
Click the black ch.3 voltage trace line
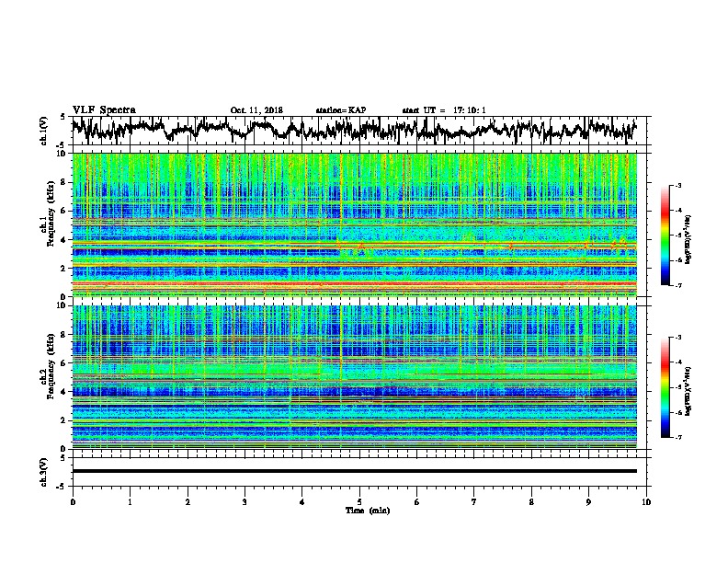coord(354,471)
